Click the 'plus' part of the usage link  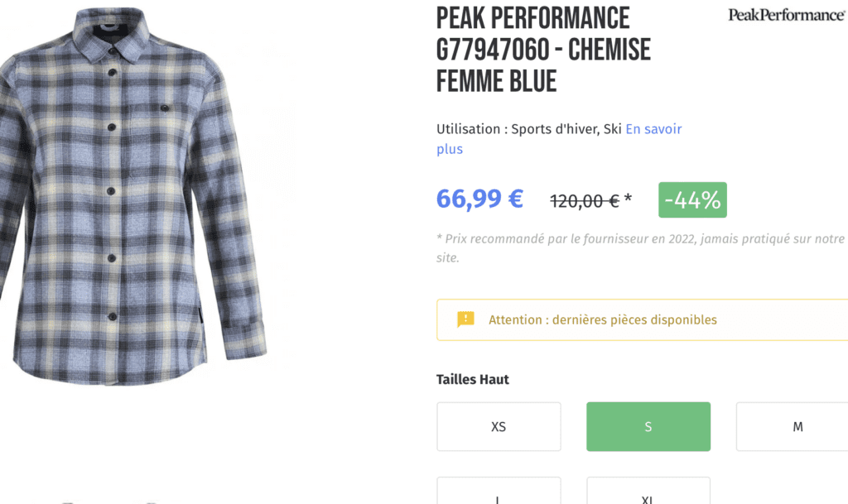coord(450,149)
